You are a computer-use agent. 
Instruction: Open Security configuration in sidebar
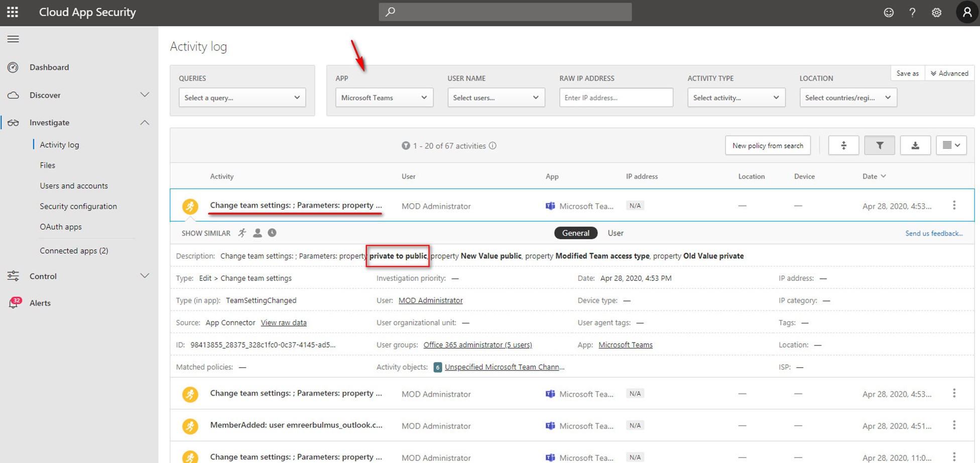tap(78, 206)
